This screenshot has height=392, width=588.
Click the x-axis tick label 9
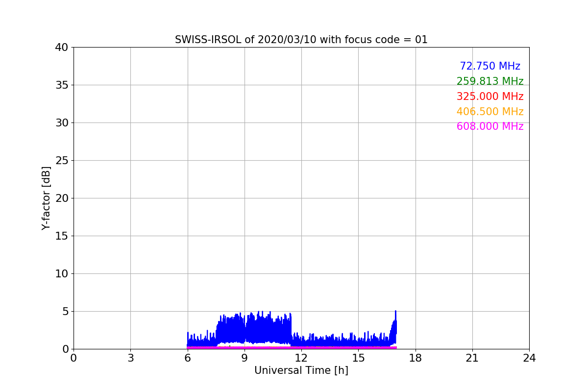(244, 358)
